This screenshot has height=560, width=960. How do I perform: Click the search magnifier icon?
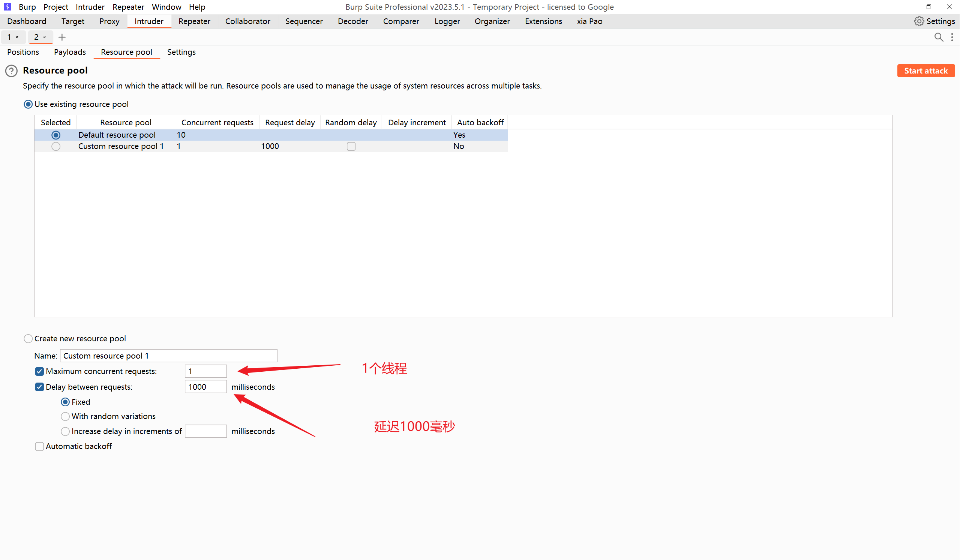click(939, 37)
